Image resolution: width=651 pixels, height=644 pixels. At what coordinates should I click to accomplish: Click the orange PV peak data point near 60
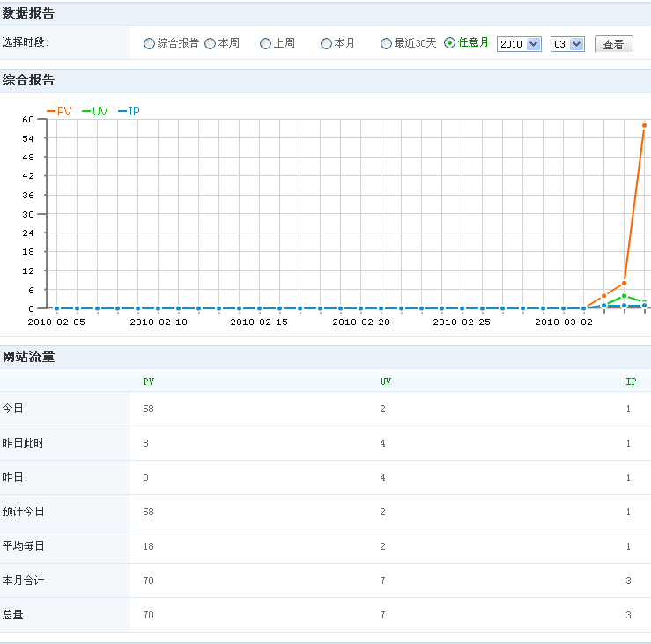[x=644, y=125]
